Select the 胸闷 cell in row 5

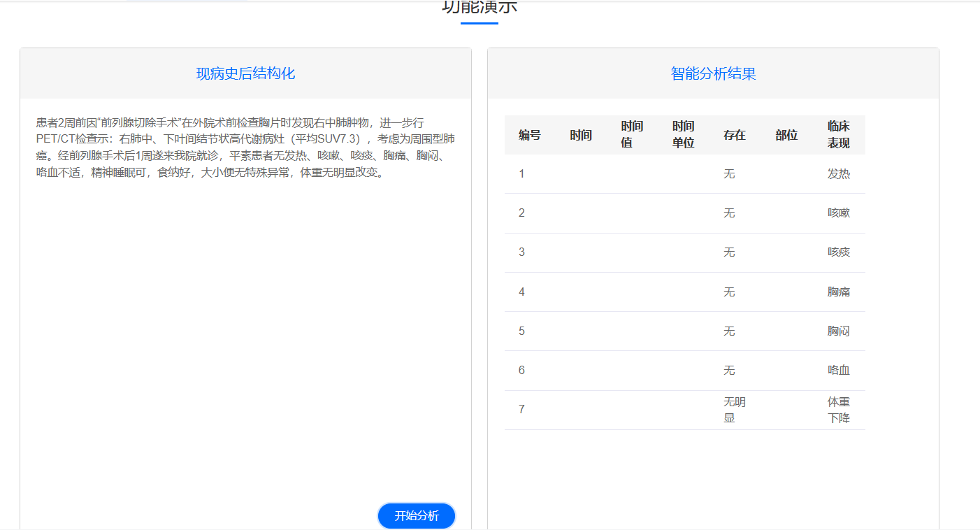(x=838, y=331)
